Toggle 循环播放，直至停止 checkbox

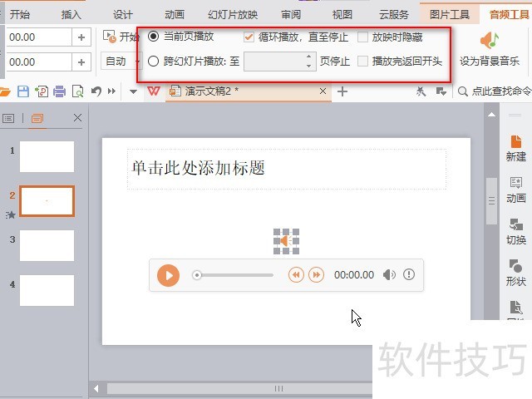[x=249, y=37]
